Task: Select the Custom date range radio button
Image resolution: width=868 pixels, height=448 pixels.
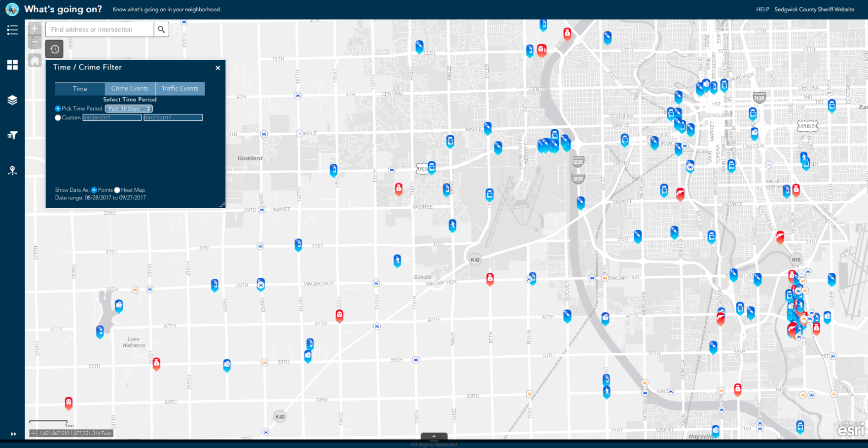Action: pos(58,118)
